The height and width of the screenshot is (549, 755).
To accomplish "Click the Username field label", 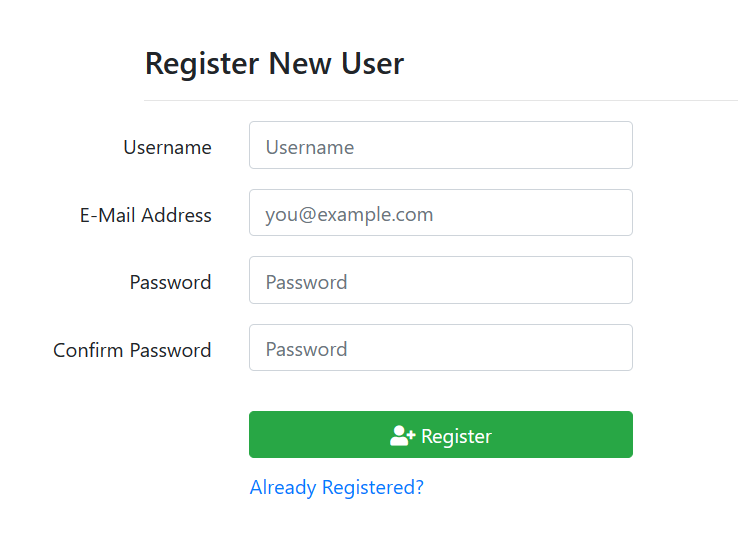I will point(167,147).
